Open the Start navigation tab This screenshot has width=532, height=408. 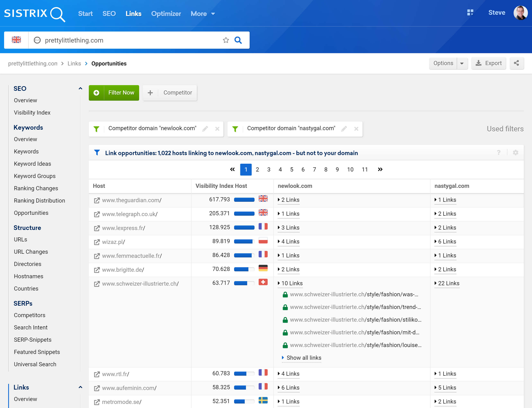point(86,14)
